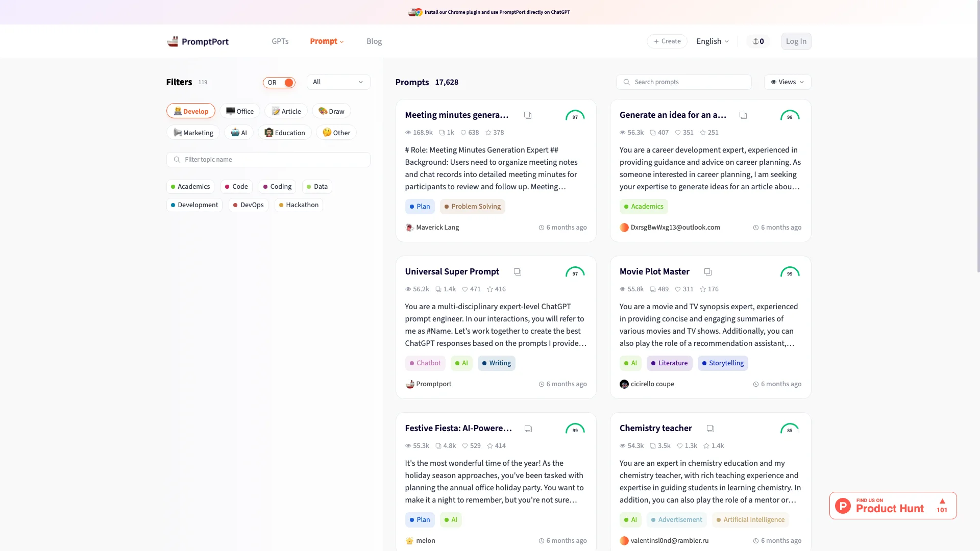Click the Product Hunt upvote arrow

tap(942, 501)
